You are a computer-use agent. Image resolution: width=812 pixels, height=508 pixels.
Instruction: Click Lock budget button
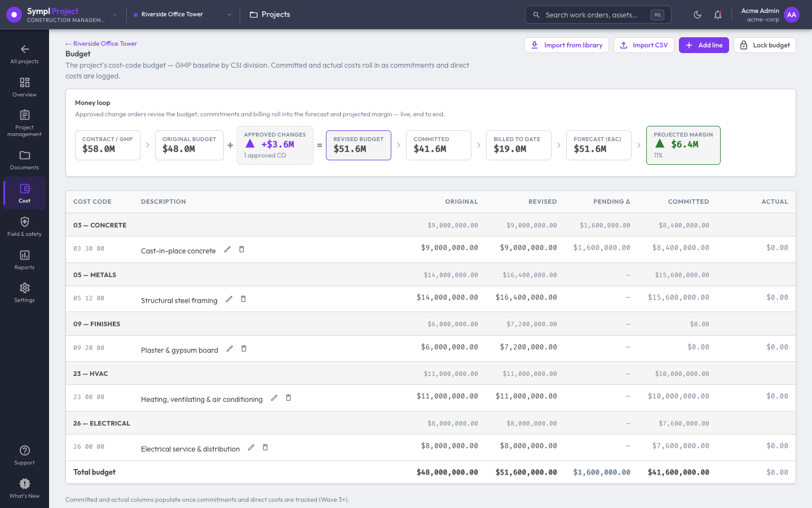pos(765,45)
